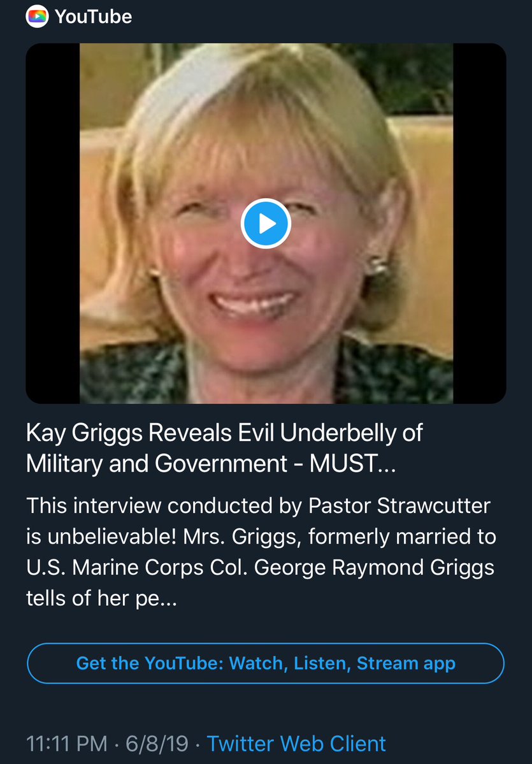The width and height of the screenshot is (532, 764).
Task: Click "U.S. Marine Corps Col. George Raymond Griggs" line
Action: click(260, 567)
